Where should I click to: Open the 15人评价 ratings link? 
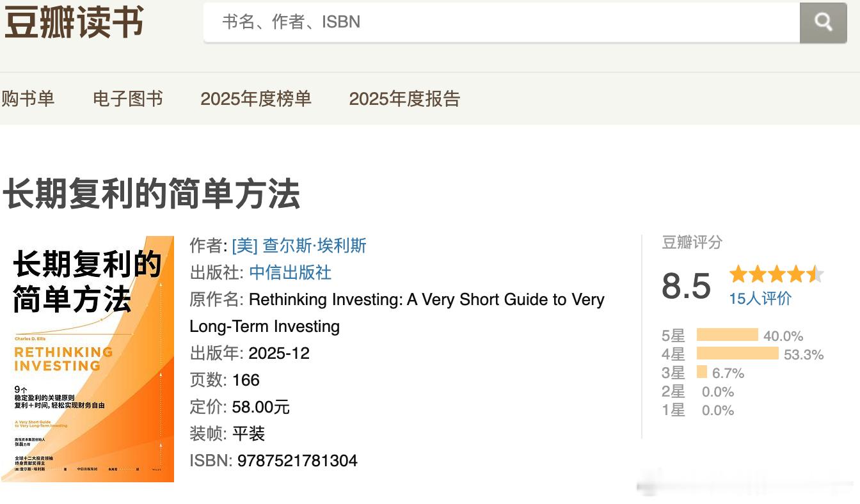pyautogui.click(x=760, y=298)
